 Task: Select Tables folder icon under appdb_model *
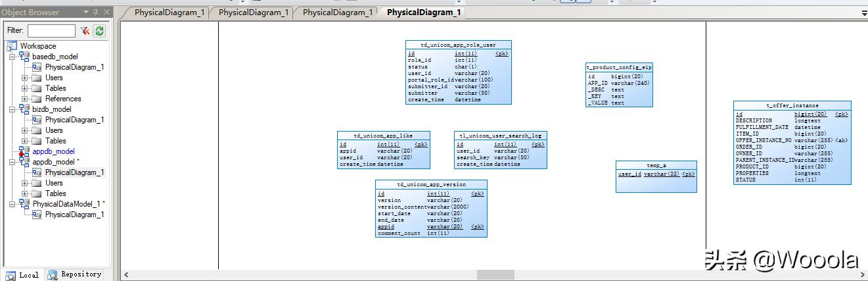[37, 193]
